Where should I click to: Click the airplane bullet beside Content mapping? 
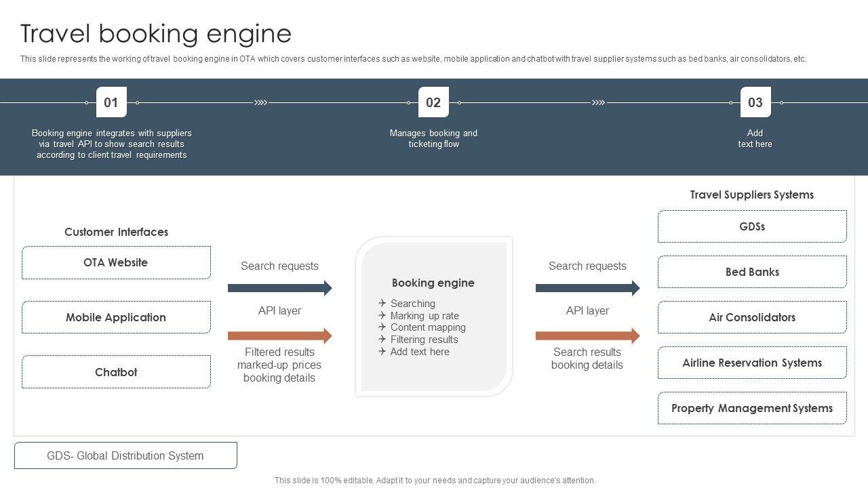coord(382,327)
